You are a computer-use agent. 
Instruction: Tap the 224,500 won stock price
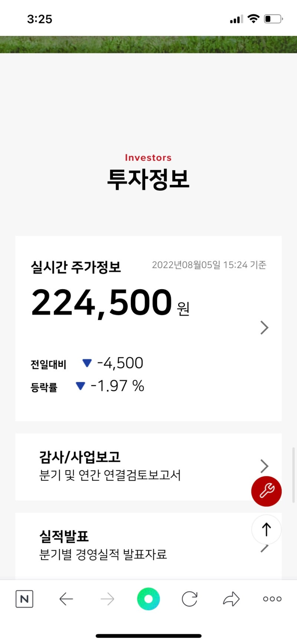(x=102, y=303)
